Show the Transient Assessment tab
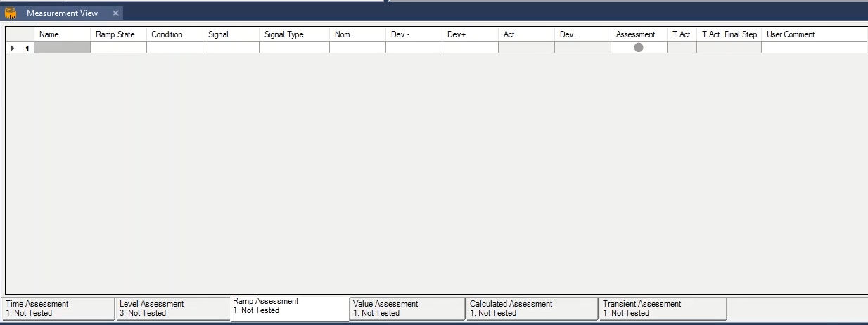868x325 pixels. [662, 308]
